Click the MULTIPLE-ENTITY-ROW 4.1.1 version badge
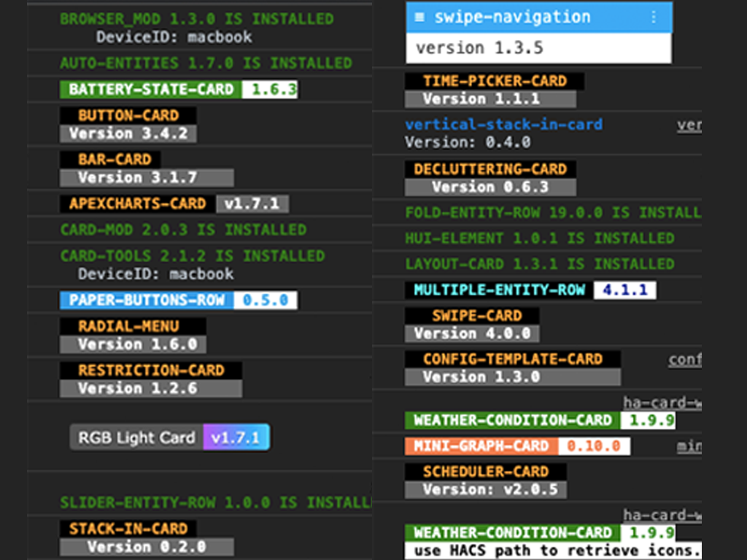747x560 pixels. (624, 290)
